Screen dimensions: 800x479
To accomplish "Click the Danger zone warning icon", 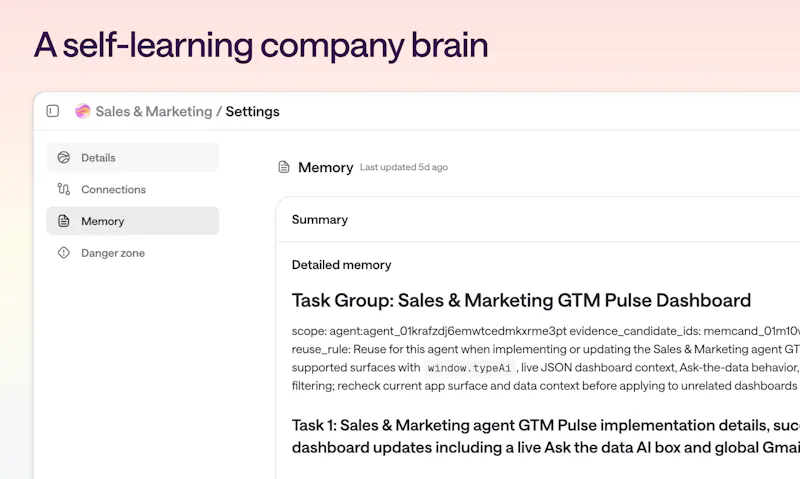I will [x=64, y=253].
